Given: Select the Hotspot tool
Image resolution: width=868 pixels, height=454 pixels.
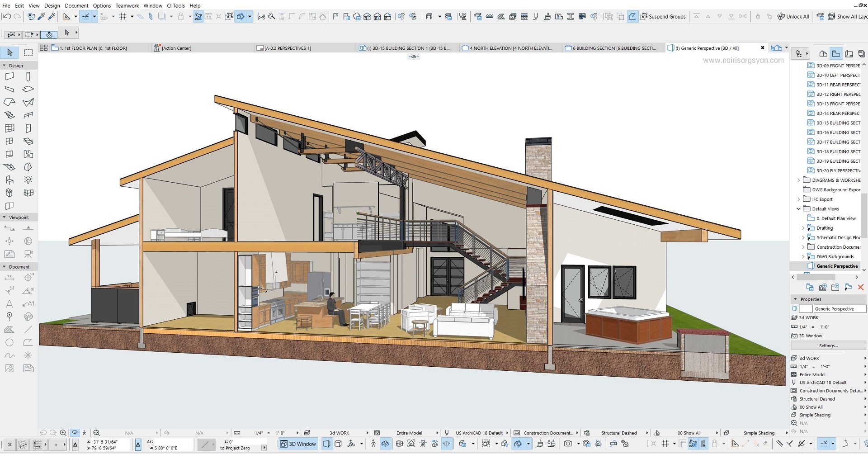Looking at the screenshot, I should [28, 355].
